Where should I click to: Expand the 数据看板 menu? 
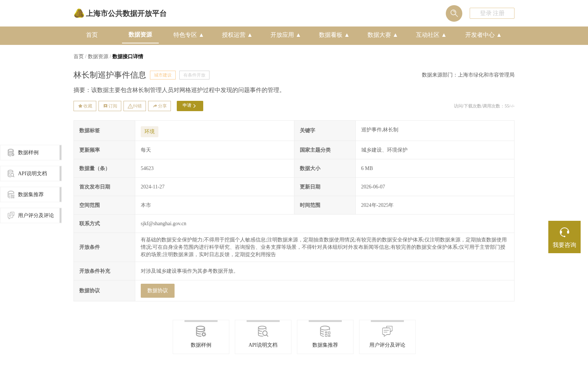[x=334, y=35]
